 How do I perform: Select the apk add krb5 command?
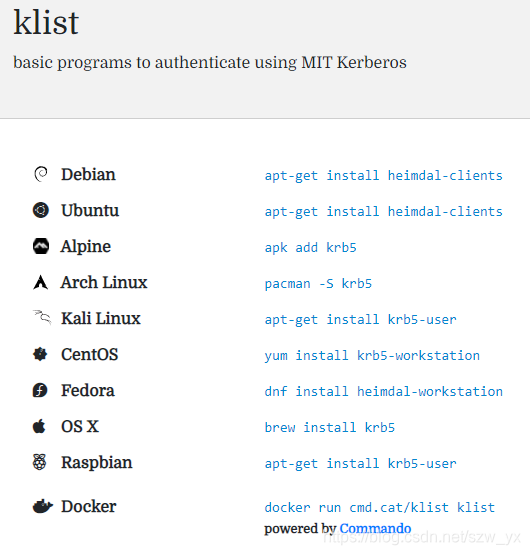(310, 247)
